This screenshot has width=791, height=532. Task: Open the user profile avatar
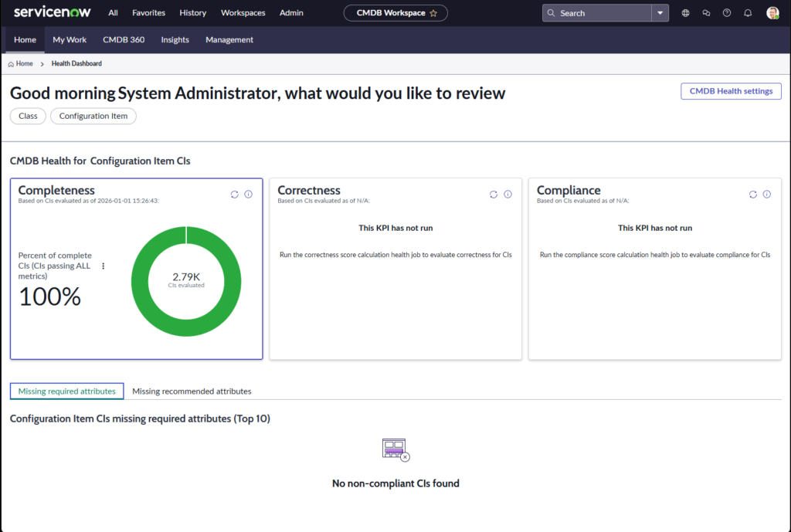tap(772, 13)
